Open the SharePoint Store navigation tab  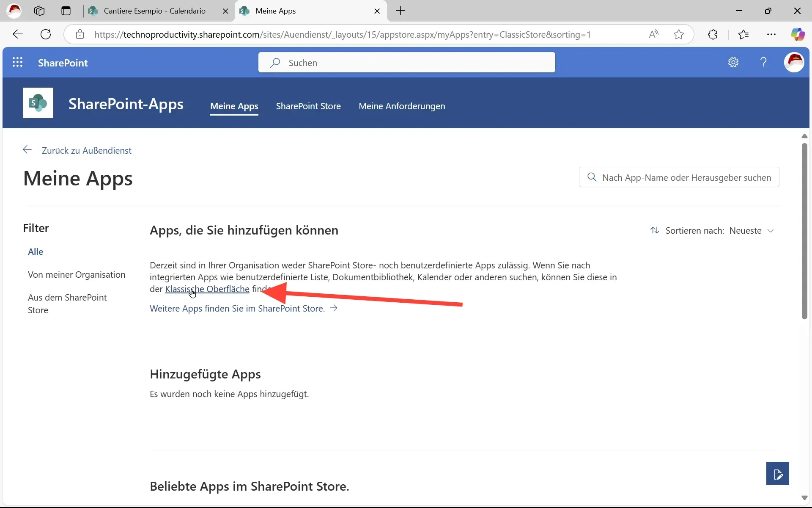[308, 106]
